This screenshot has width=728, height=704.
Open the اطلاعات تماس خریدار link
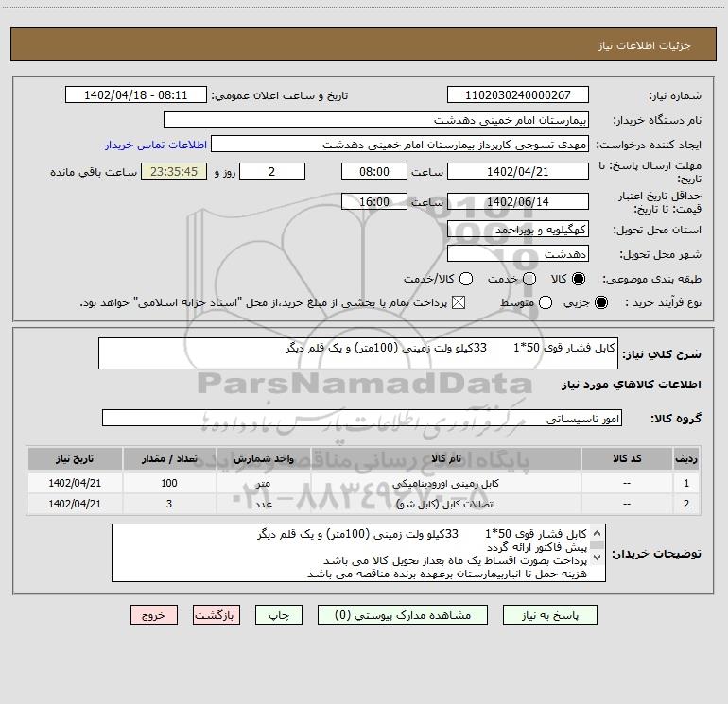pos(156,145)
